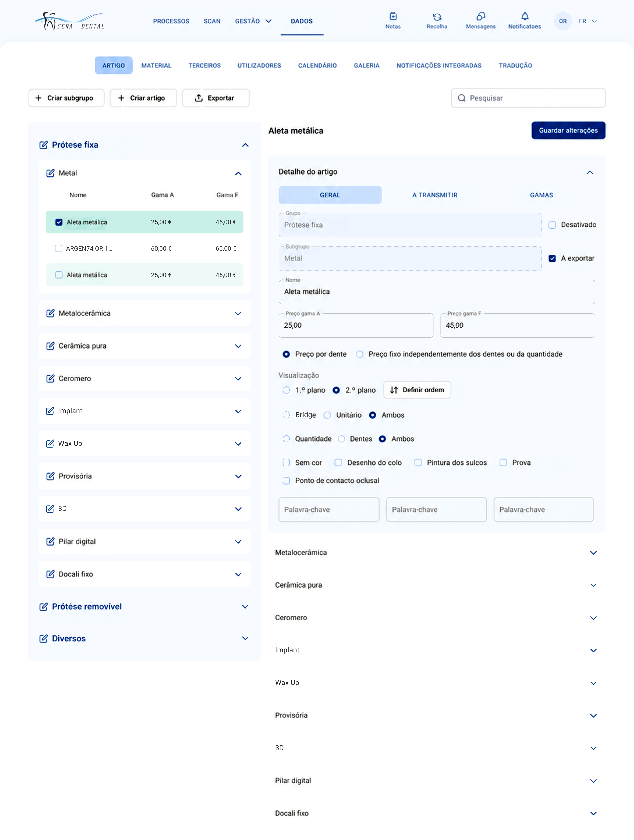Open the GESTÃO menu
Screen dimensions: 634x840
pos(253,21)
